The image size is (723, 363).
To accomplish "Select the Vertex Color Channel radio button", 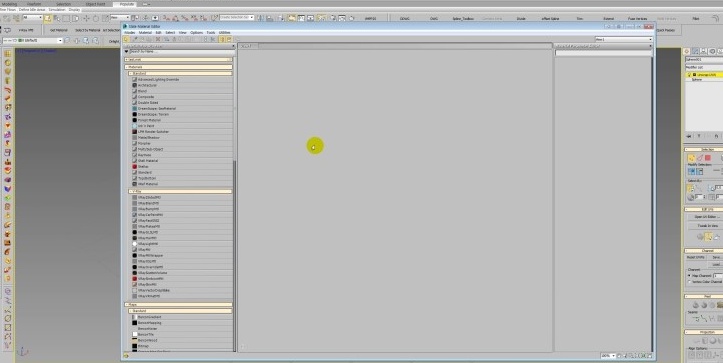I will 689,281.
